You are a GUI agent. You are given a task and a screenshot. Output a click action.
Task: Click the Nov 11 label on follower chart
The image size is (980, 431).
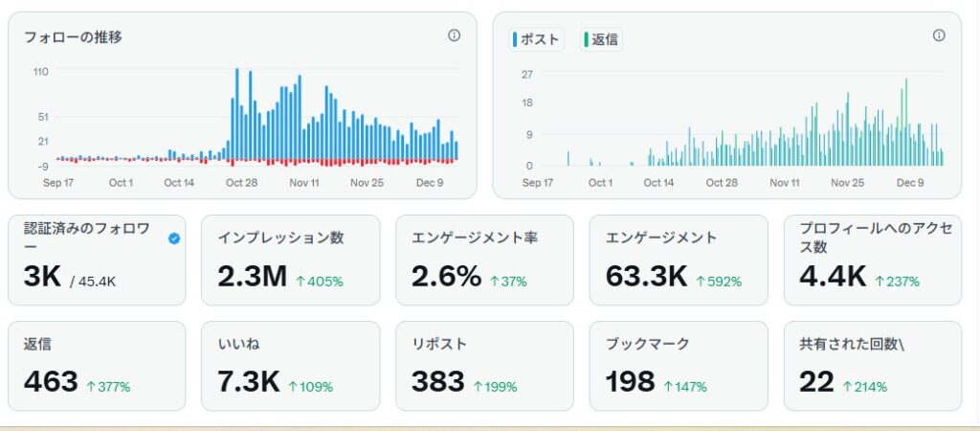pos(304,182)
